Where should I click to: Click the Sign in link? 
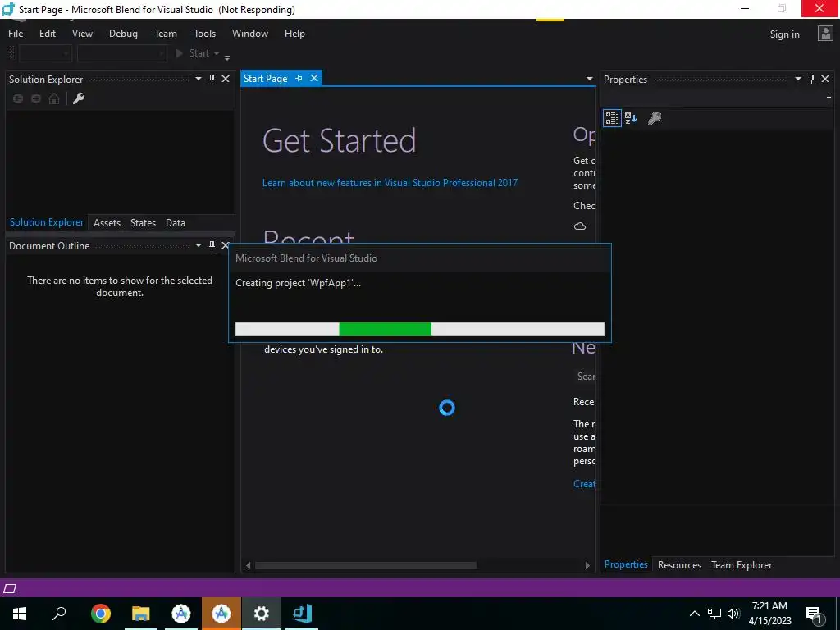click(784, 34)
